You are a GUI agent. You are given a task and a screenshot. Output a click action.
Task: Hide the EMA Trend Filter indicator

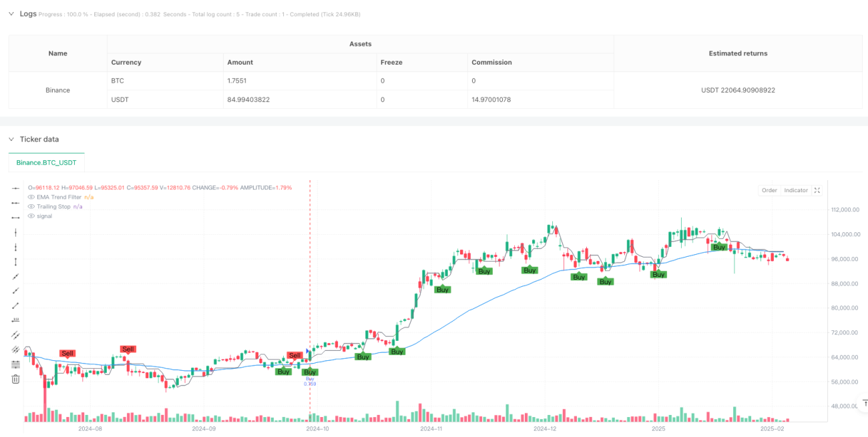(31, 197)
